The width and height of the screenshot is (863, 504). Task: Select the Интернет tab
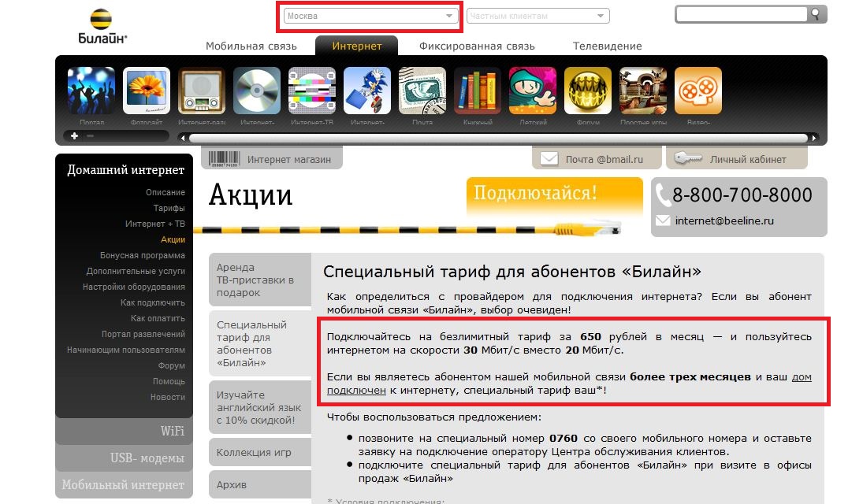click(x=357, y=46)
